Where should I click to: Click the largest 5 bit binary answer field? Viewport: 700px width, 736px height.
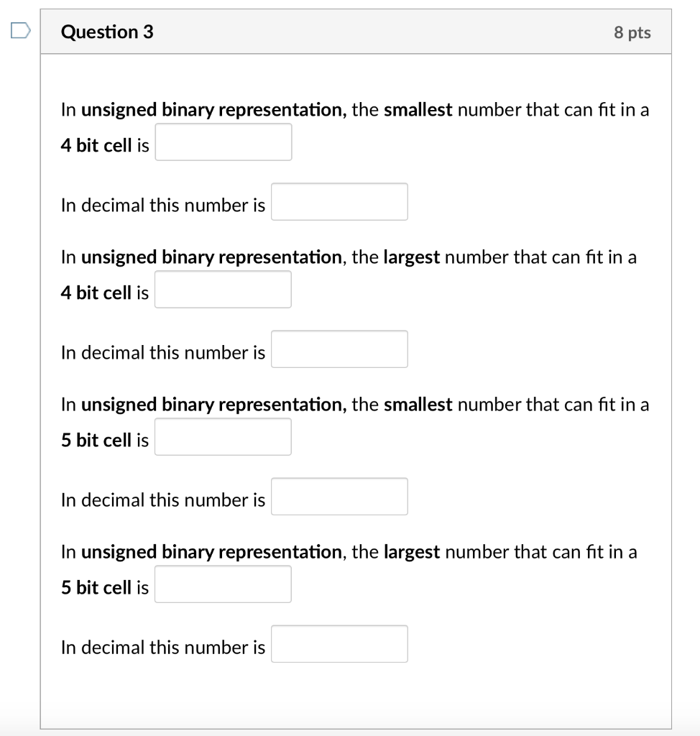point(223,584)
